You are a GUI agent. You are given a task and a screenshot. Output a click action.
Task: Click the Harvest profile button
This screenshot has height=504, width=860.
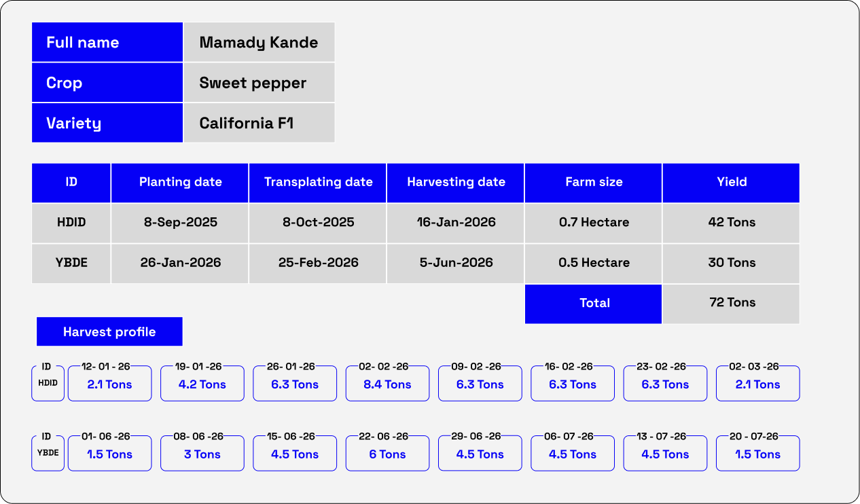[x=109, y=331]
